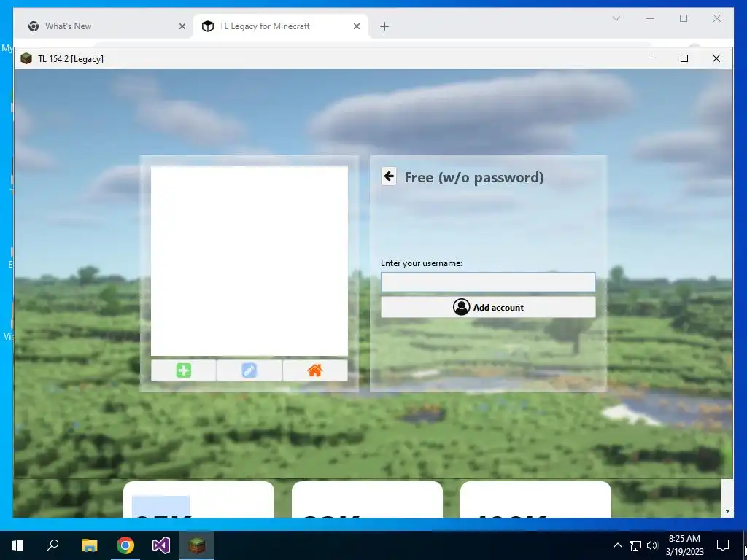Open the notification center icon
The width and height of the screenshot is (747, 560).
pos(723,545)
